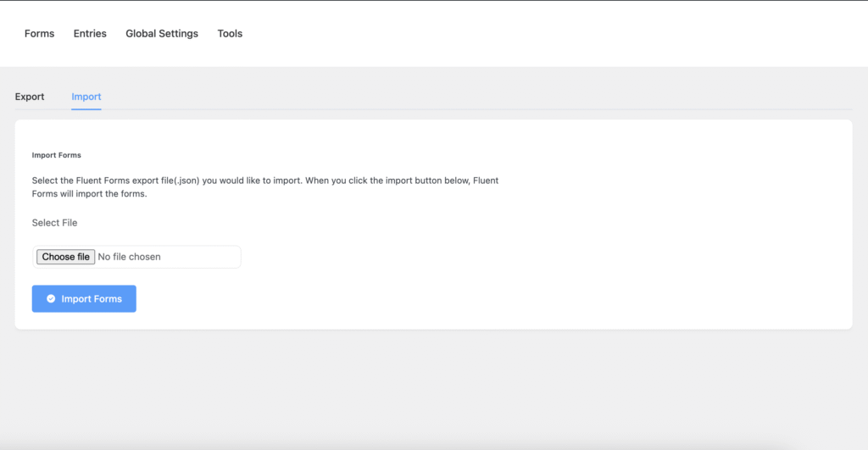The height and width of the screenshot is (450, 868).
Task: Click blank space in the white header bar
Action: 551,34
